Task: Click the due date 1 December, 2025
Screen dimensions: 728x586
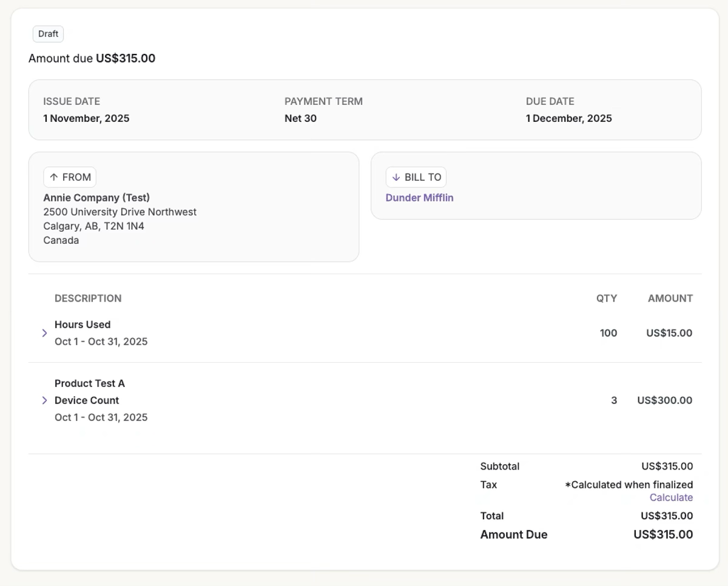Action: click(x=568, y=118)
